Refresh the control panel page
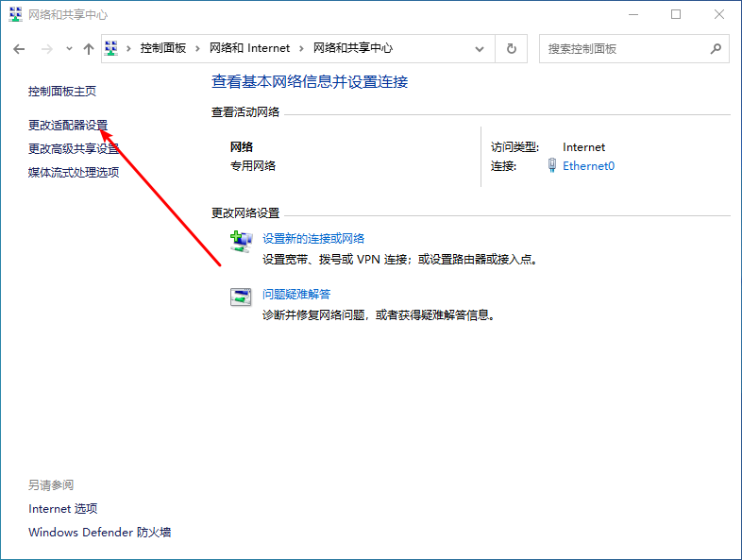Viewport: 742px width, 560px height. [512, 48]
